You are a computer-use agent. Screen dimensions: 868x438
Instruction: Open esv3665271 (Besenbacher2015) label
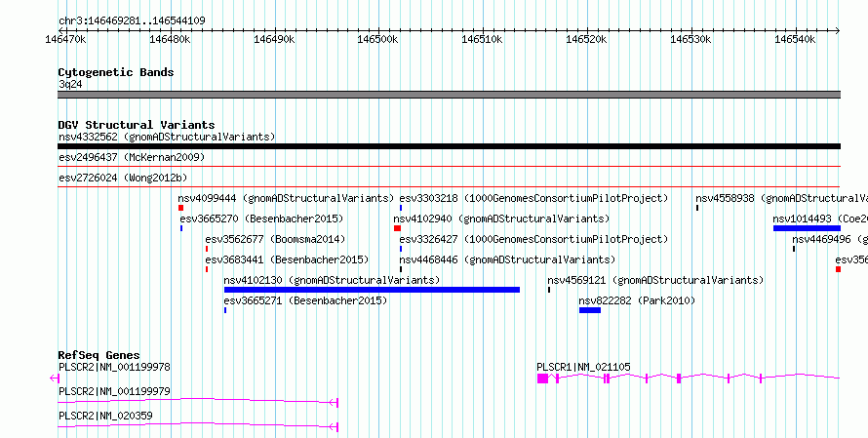click(305, 300)
